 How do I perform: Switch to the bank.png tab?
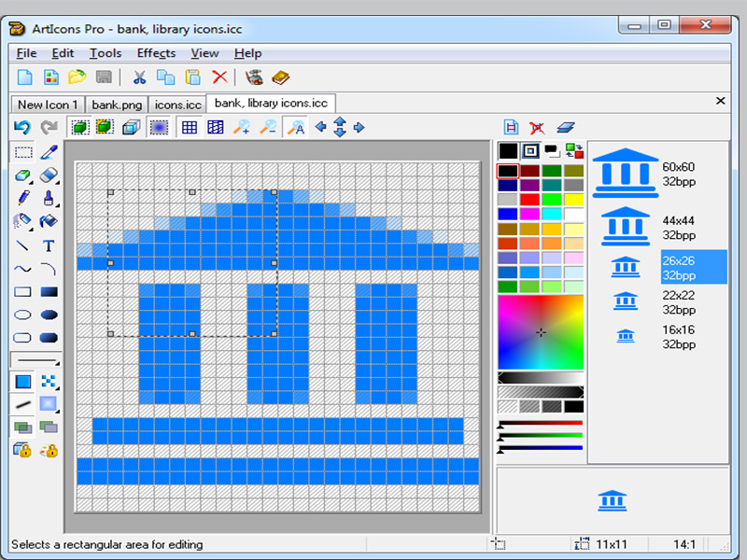[117, 105]
